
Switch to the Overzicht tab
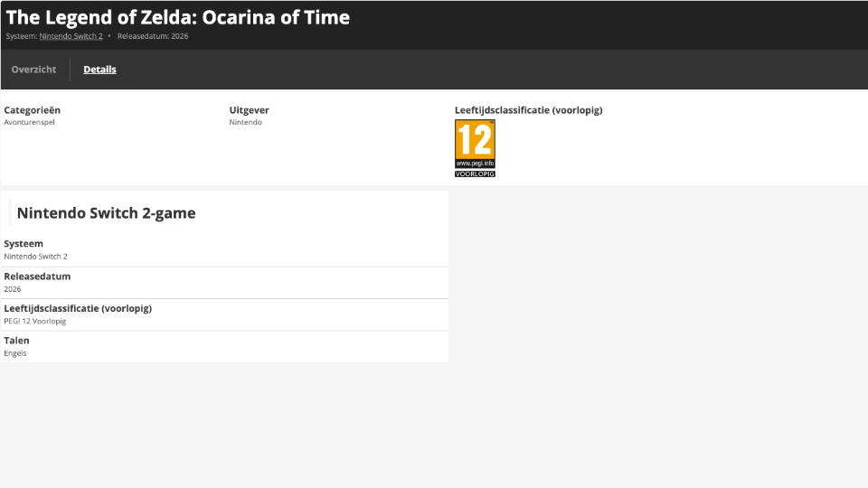point(33,70)
